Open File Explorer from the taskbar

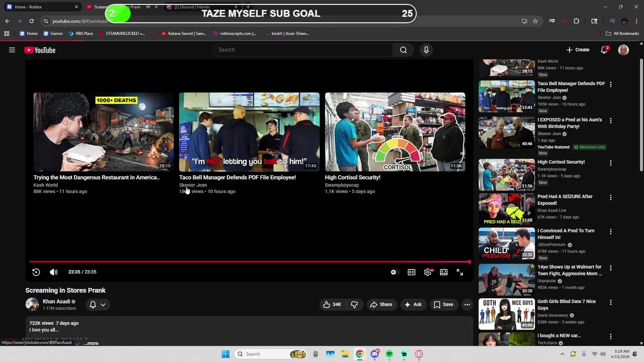345,354
